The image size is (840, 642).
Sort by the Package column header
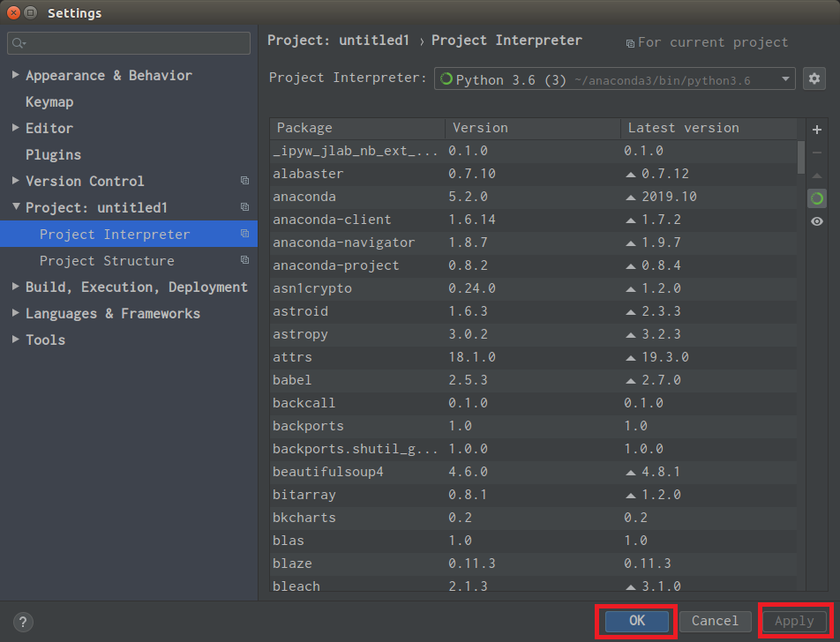pyautogui.click(x=357, y=128)
